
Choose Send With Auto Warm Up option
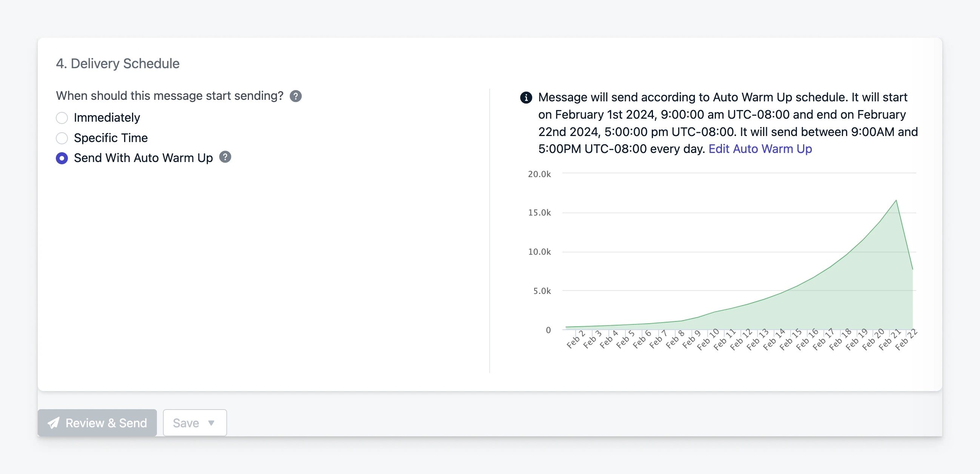tap(61, 158)
